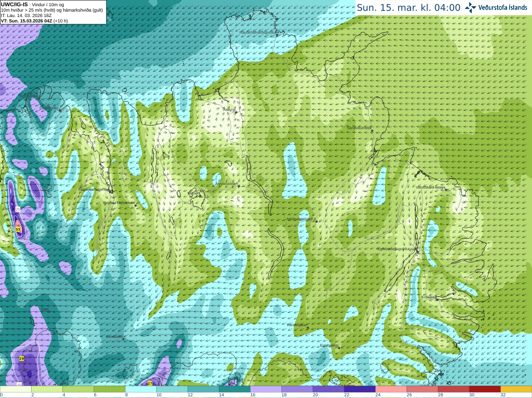Click the Ólafsfjörður station label
The height and width of the screenshot is (398, 532).
click(x=49, y=108)
